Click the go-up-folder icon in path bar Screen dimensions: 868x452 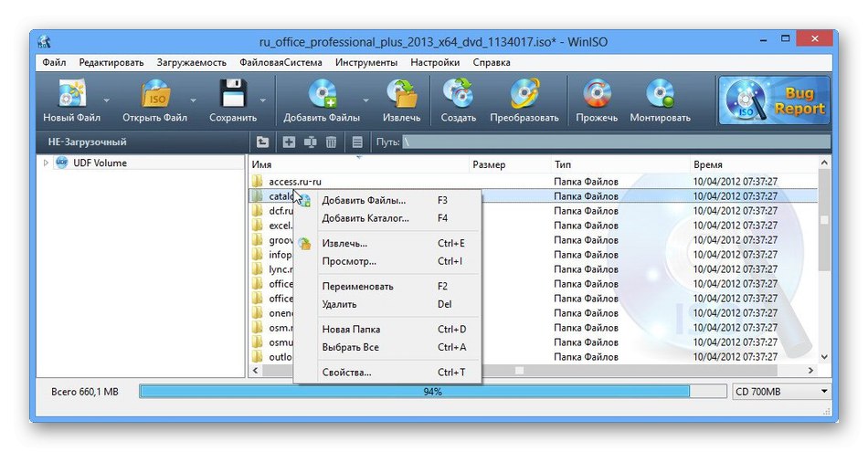pyautogui.click(x=262, y=142)
